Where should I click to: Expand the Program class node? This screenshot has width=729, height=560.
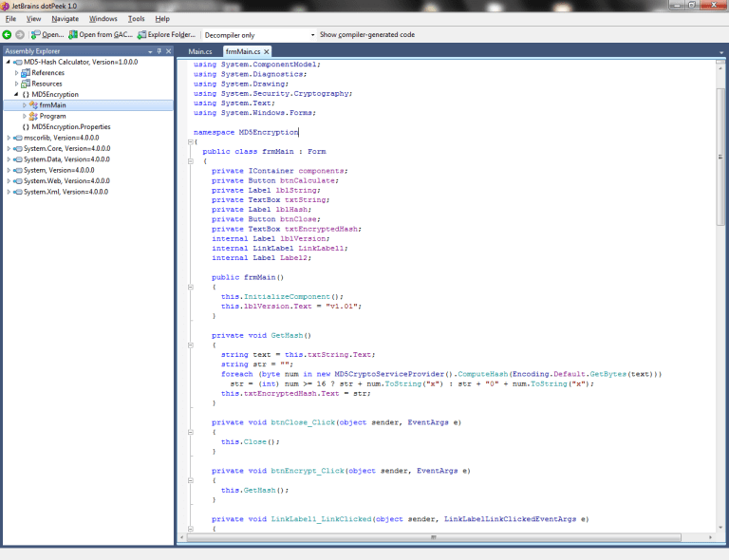[24, 116]
